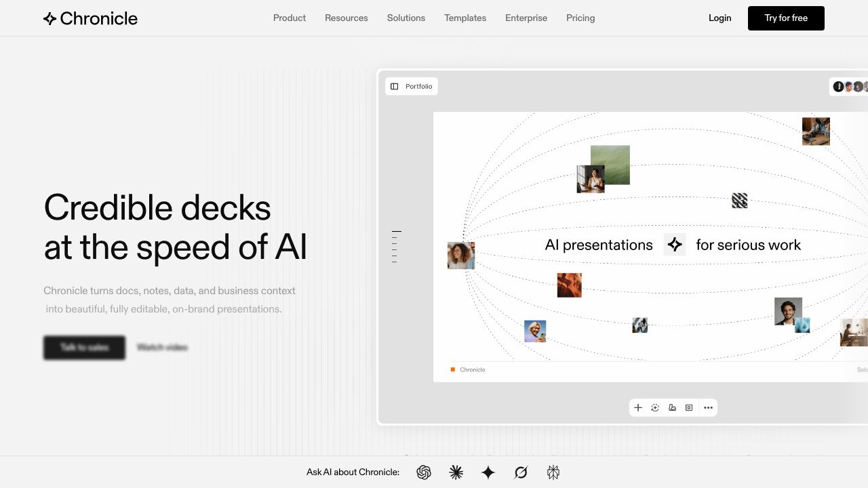The image size is (868, 488).
Task: Ask ChatGPT about Chronicle
Action: pyautogui.click(x=424, y=472)
